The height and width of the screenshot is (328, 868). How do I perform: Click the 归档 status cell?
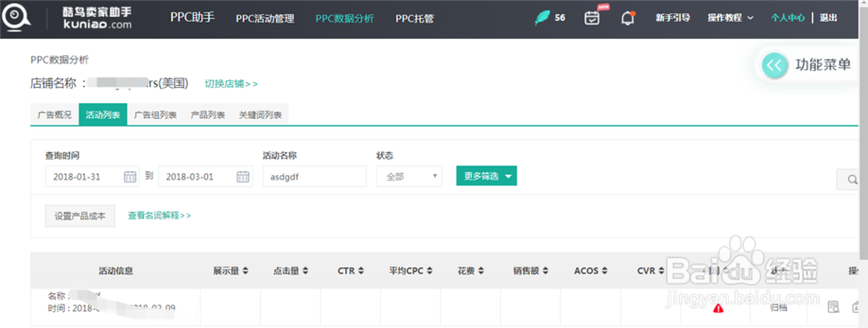click(x=779, y=307)
